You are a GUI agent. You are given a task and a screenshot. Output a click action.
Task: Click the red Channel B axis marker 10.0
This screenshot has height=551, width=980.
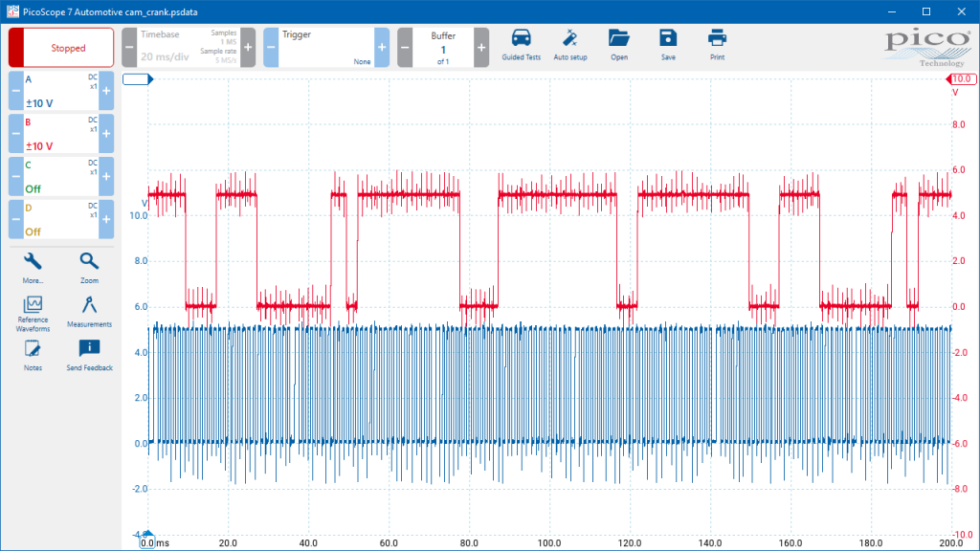coord(961,78)
